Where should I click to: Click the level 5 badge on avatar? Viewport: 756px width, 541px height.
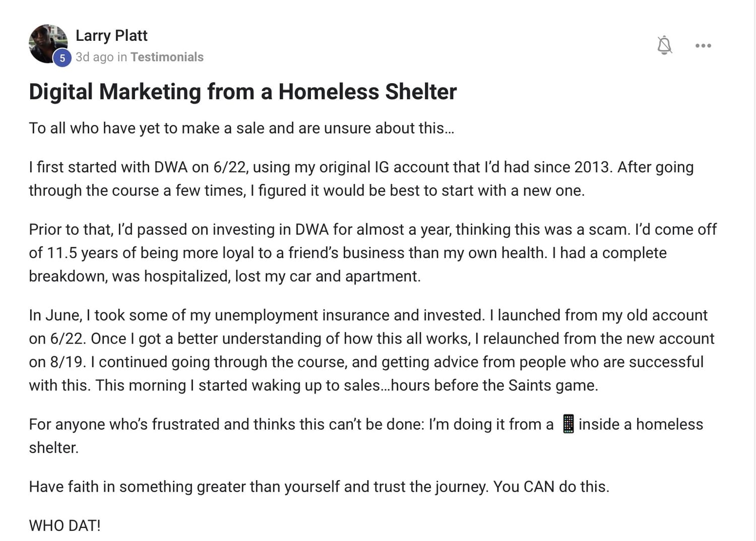(x=62, y=58)
